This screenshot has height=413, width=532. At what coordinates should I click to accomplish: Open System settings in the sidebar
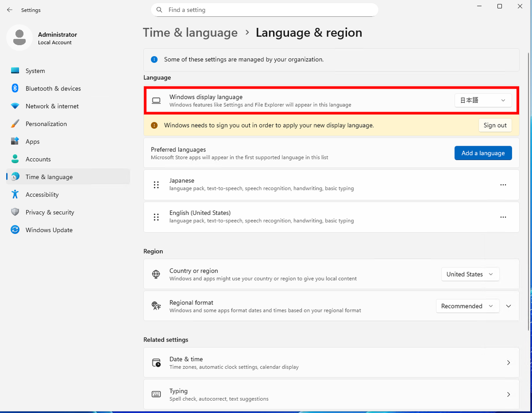tap(35, 70)
